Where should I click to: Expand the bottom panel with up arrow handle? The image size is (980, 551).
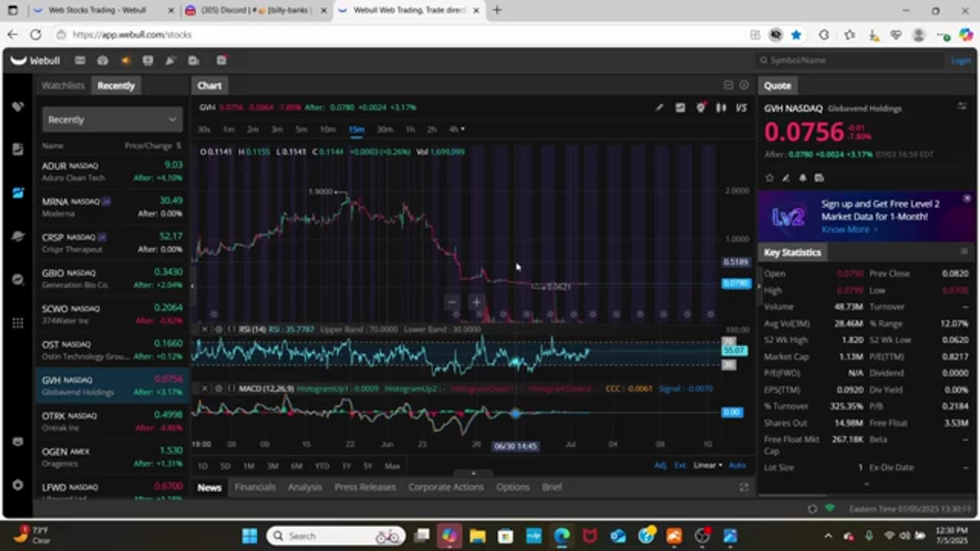473,474
